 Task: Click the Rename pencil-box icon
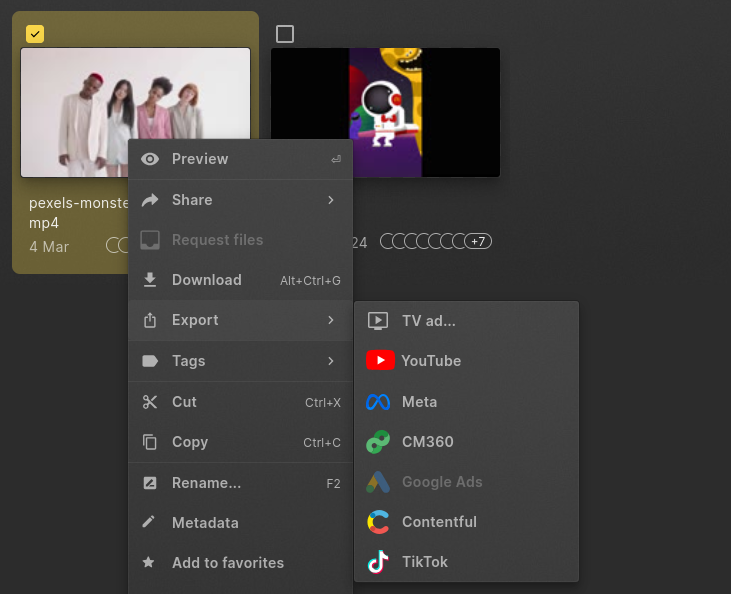pos(150,483)
